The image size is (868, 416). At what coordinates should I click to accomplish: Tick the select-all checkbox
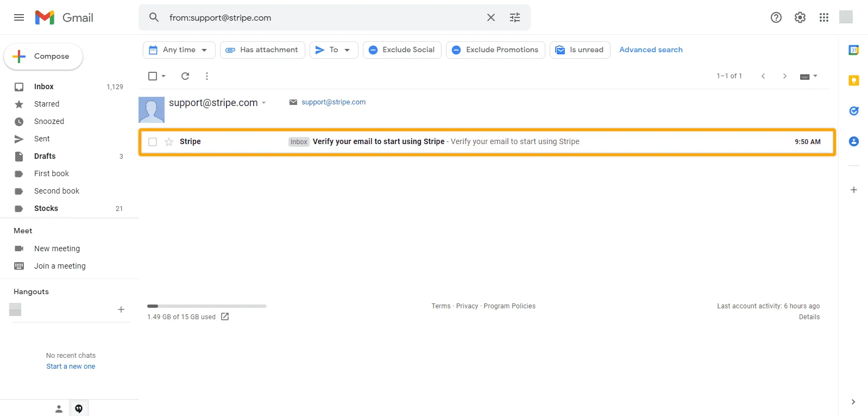pyautogui.click(x=153, y=76)
